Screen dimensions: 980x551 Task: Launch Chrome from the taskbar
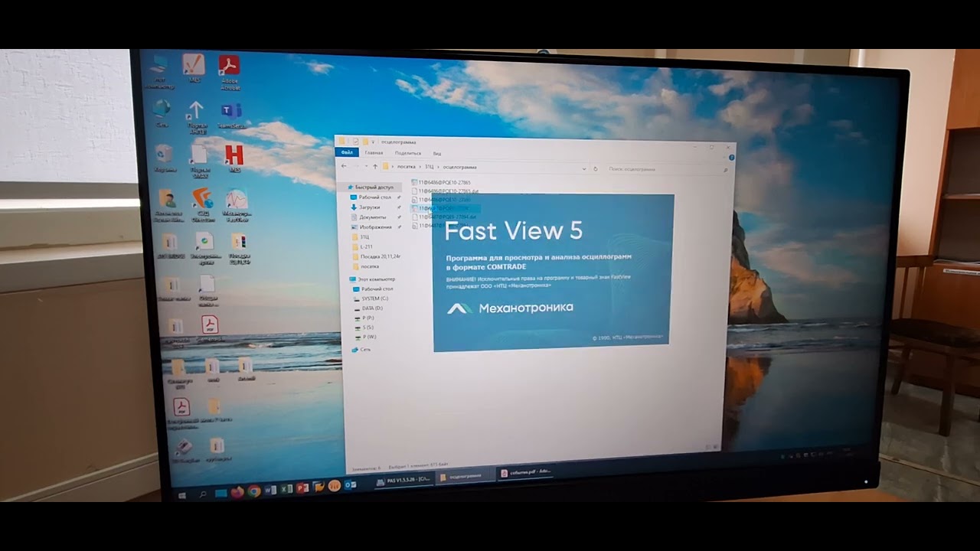tap(254, 491)
